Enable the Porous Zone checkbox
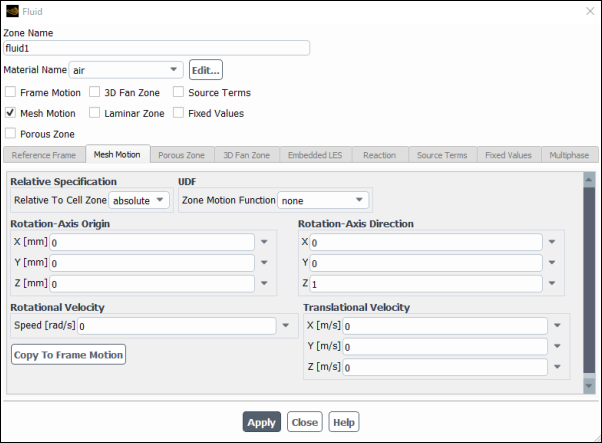This screenshot has height=443, width=602. click(10, 134)
